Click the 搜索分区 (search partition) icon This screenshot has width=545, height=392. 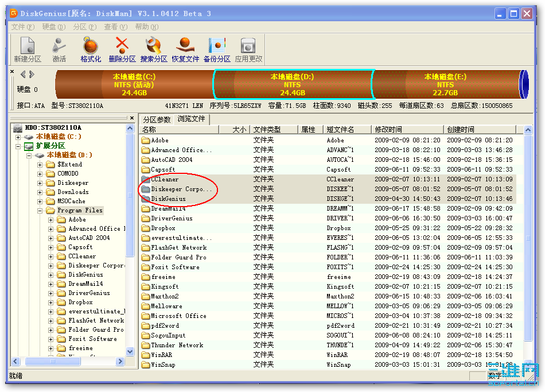pyautogui.click(x=154, y=45)
